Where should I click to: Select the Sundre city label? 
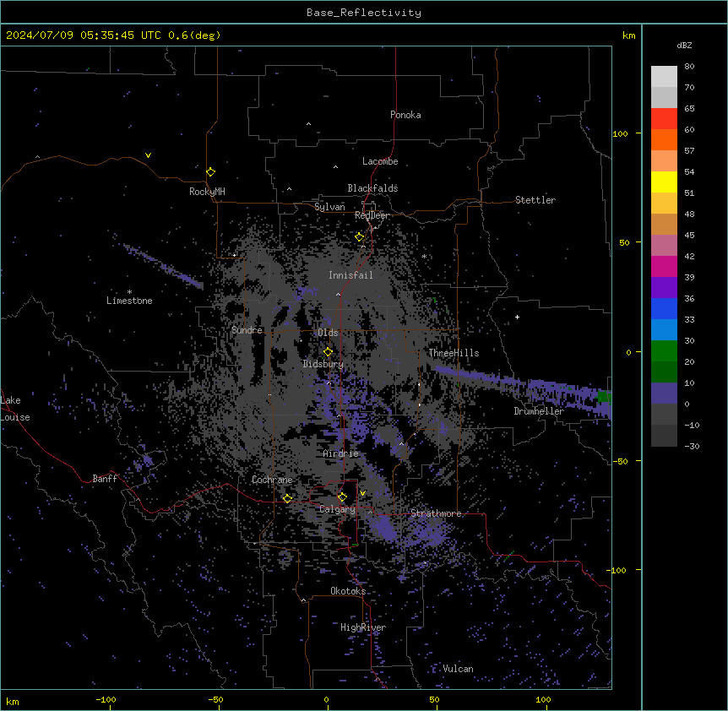coord(247,330)
